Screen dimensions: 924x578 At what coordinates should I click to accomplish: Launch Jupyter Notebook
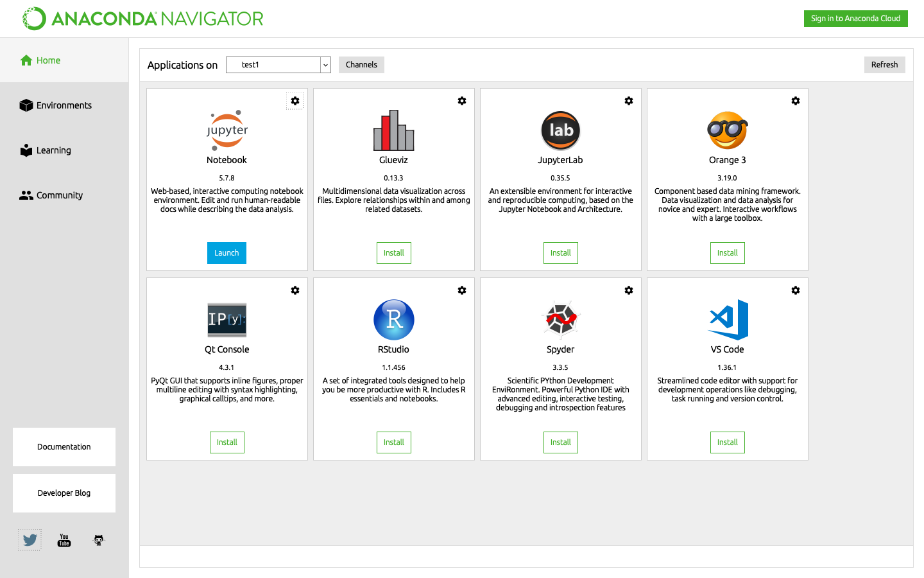[x=227, y=253]
